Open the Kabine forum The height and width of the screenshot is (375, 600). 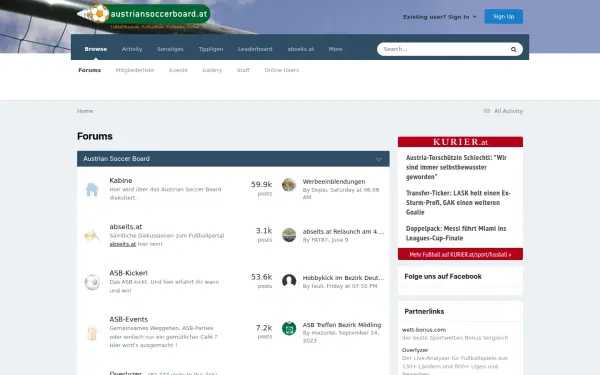(x=121, y=180)
